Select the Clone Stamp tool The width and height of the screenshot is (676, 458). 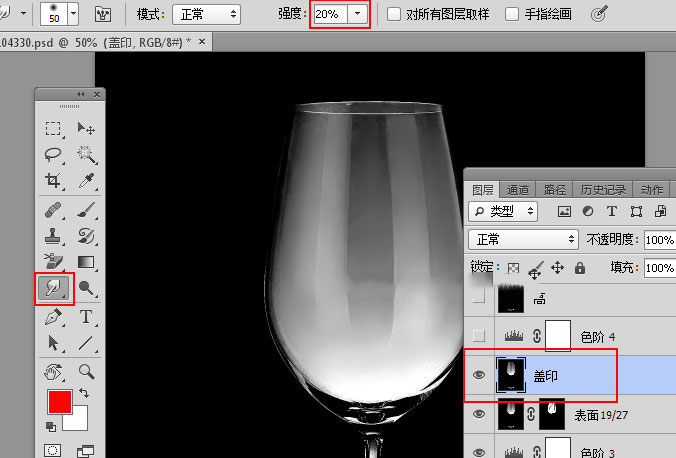(53, 236)
